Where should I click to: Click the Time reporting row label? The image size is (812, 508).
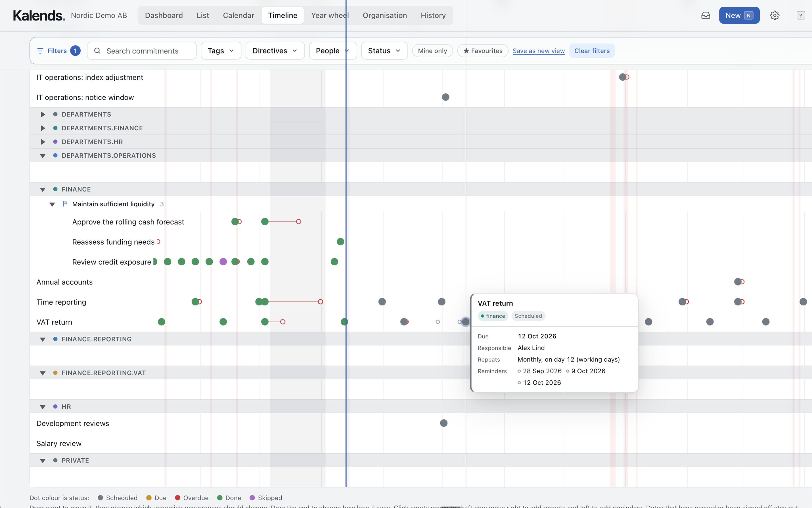(61, 302)
